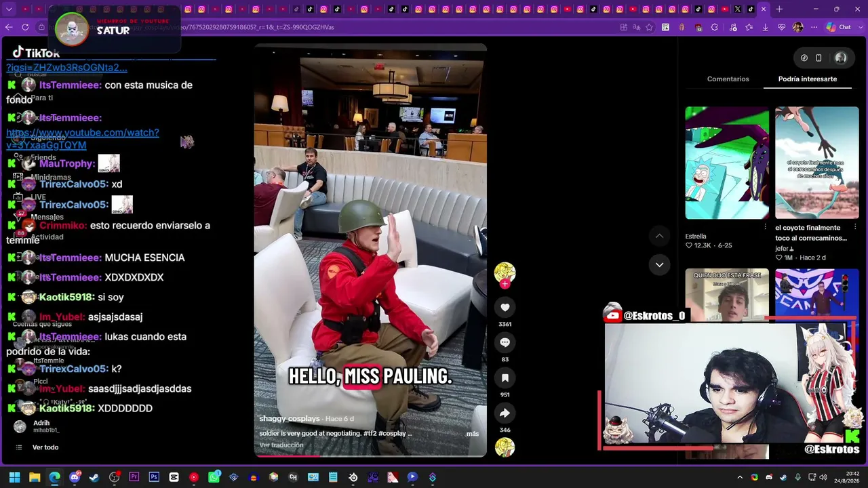Image resolution: width=868 pixels, height=488 pixels.
Task: Close the active browser tab
Action: coord(764,9)
